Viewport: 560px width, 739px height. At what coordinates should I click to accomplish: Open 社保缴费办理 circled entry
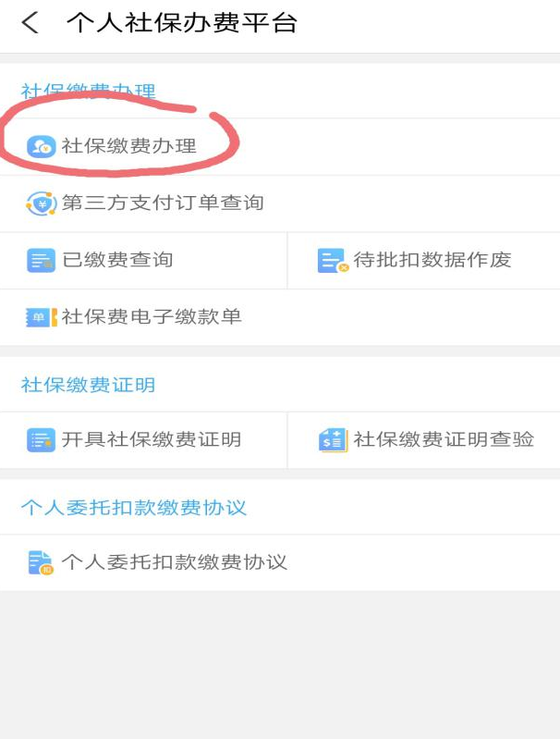click(x=280, y=146)
